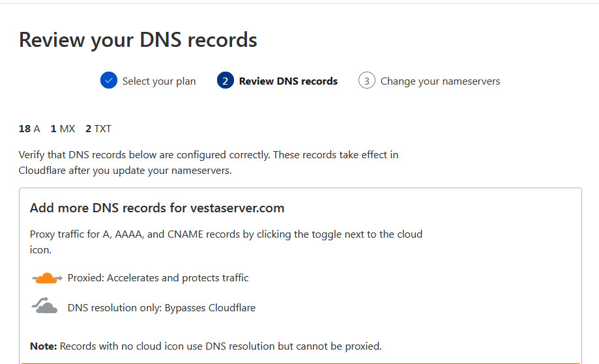Click the 18 A records count
599x364 pixels.
(x=29, y=129)
